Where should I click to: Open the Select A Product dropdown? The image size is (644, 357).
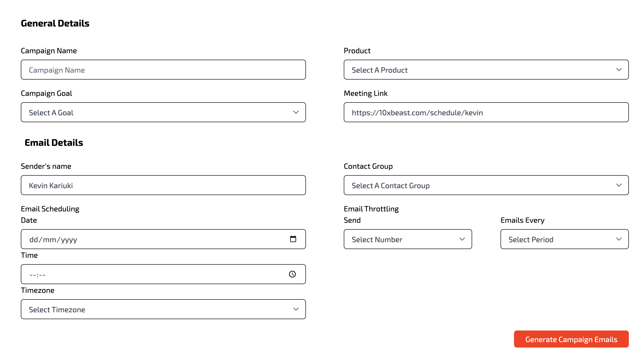tap(475, 70)
